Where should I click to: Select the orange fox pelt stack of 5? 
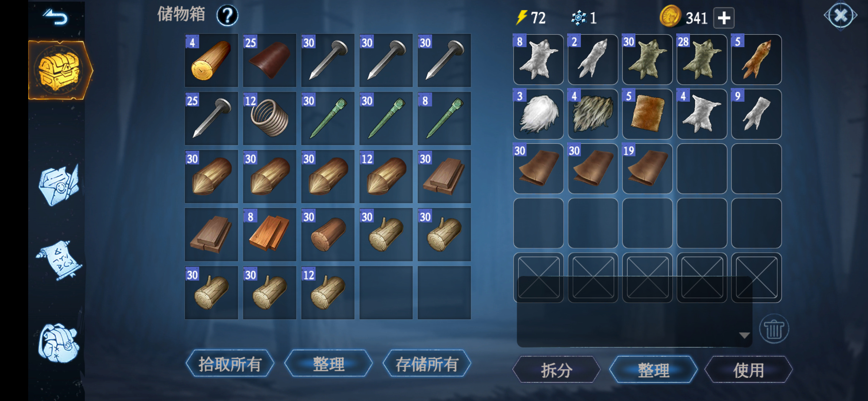point(756,59)
